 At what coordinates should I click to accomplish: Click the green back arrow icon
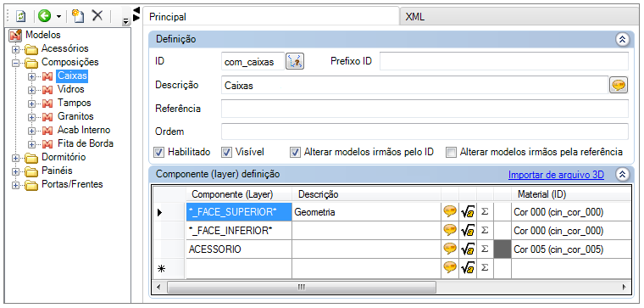coord(44,16)
